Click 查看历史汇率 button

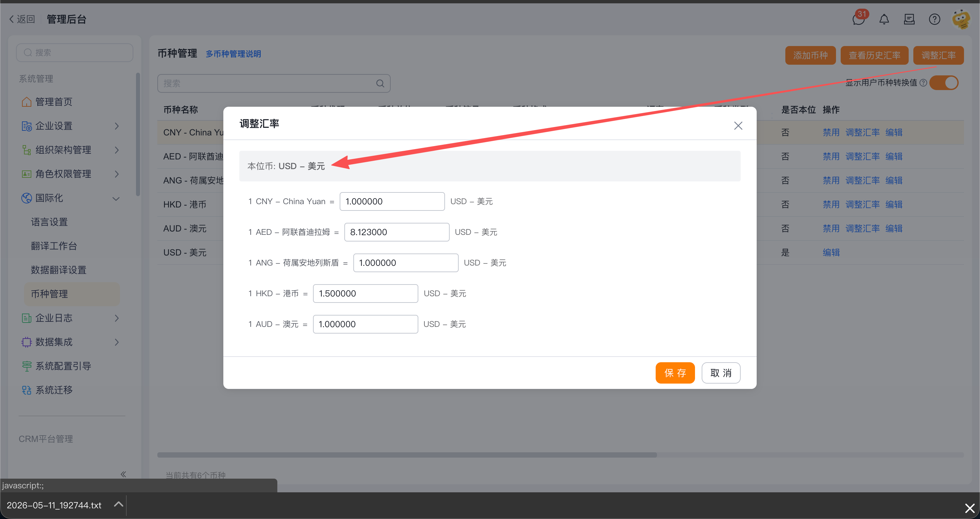click(874, 55)
